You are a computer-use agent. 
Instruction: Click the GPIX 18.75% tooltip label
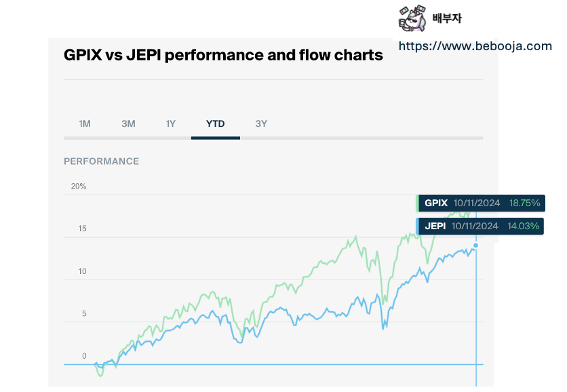(x=481, y=203)
